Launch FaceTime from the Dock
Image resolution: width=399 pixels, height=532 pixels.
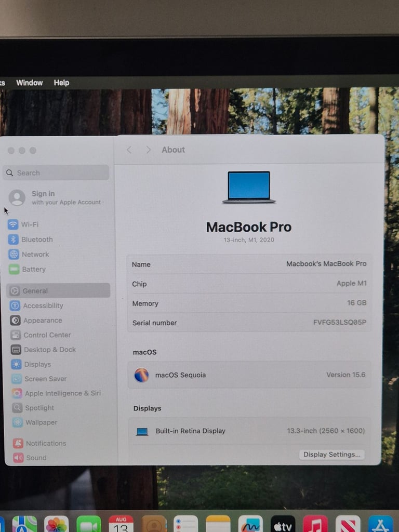(89, 524)
